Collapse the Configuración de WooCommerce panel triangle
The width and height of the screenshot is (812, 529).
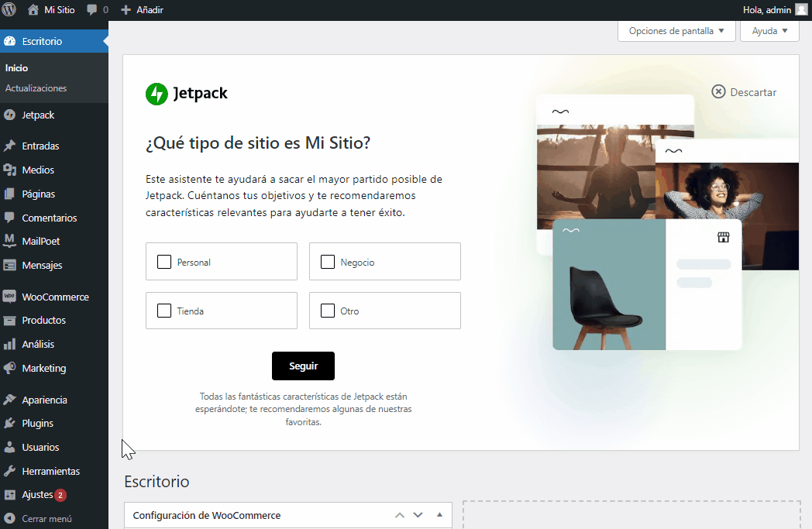click(x=439, y=515)
